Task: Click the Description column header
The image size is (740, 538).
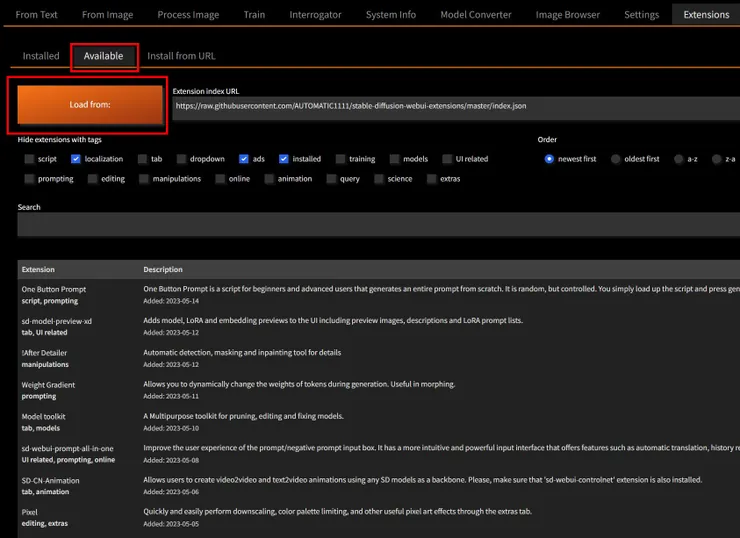Action: (x=163, y=269)
